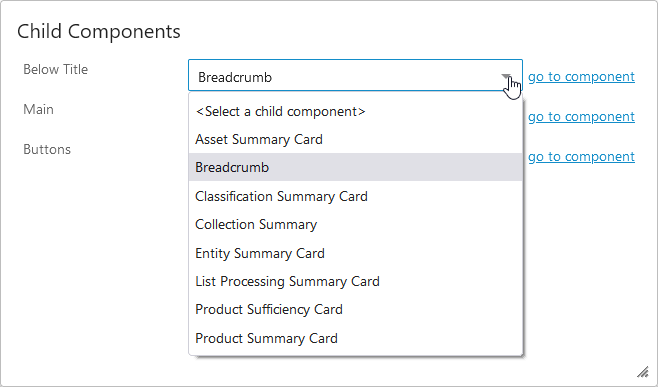Click the Buttons field label
The width and height of the screenshot is (658, 387).
coord(47,149)
